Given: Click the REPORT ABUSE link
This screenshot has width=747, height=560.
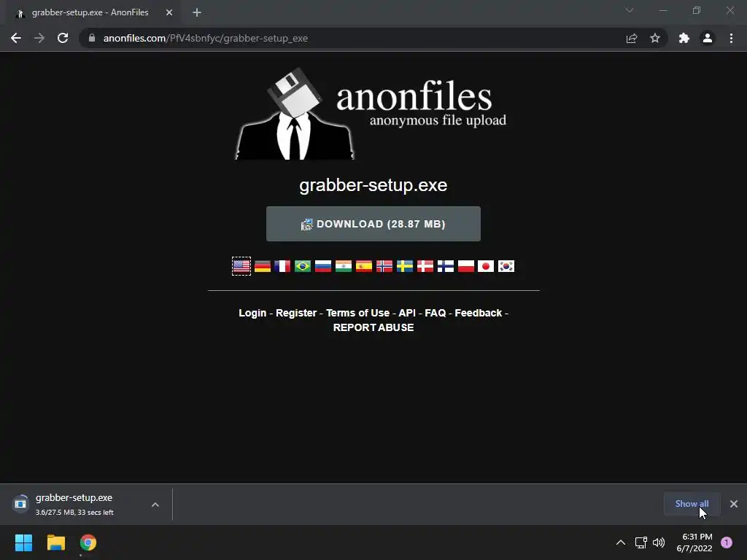Looking at the screenshot, I should pos(373,327).
